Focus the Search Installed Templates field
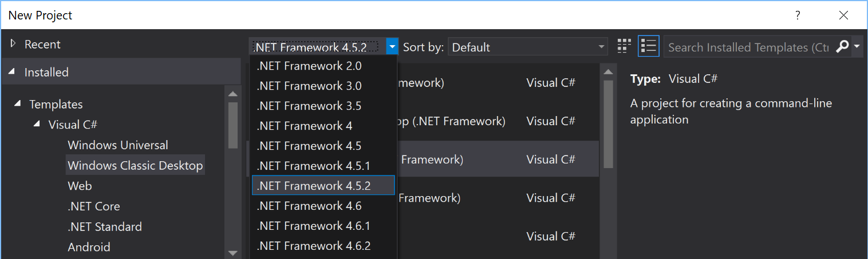 point(749,47)
